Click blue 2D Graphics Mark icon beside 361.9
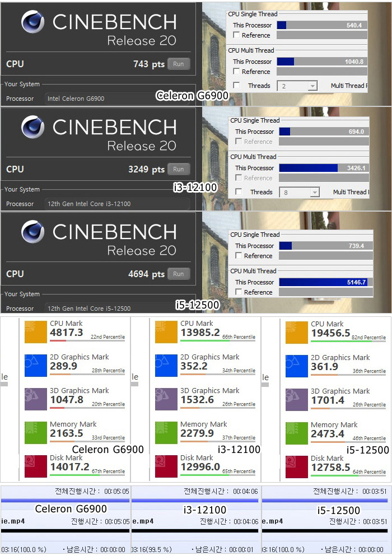 [297, 366]
